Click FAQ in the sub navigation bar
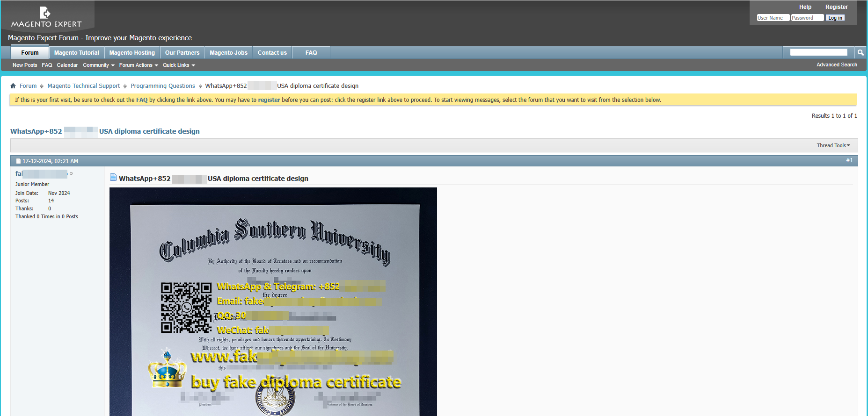This screenshot has height=416, width=868. (47, 65)
